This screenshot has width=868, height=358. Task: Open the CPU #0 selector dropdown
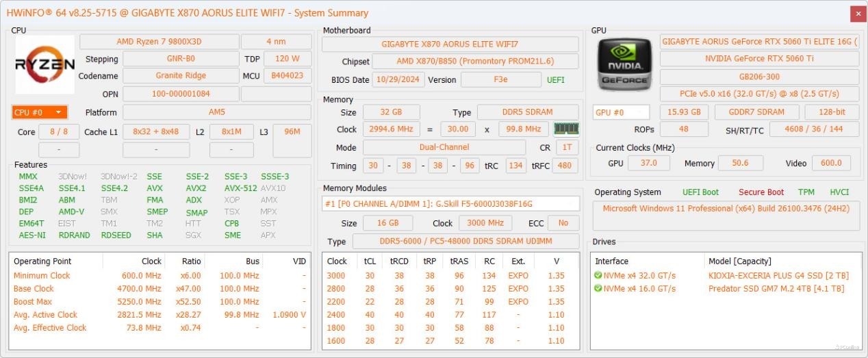pos(39,112)
